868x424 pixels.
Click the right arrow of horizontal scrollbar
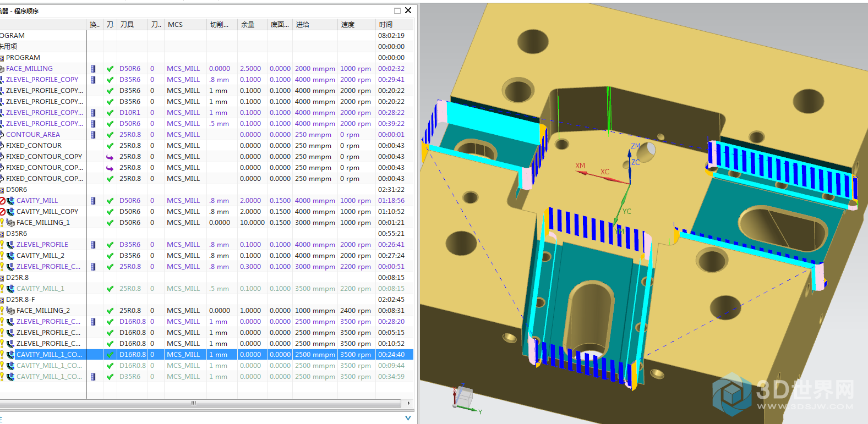pos(408,403)
